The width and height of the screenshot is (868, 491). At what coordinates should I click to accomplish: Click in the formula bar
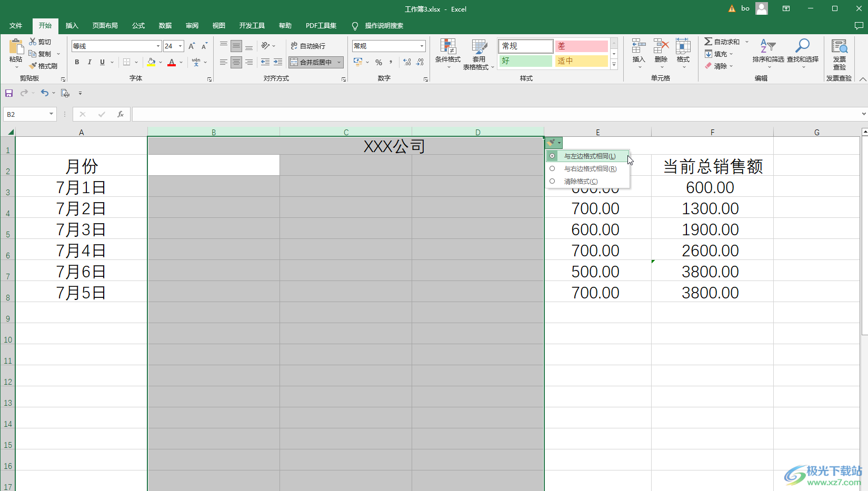tap(495, 114)
